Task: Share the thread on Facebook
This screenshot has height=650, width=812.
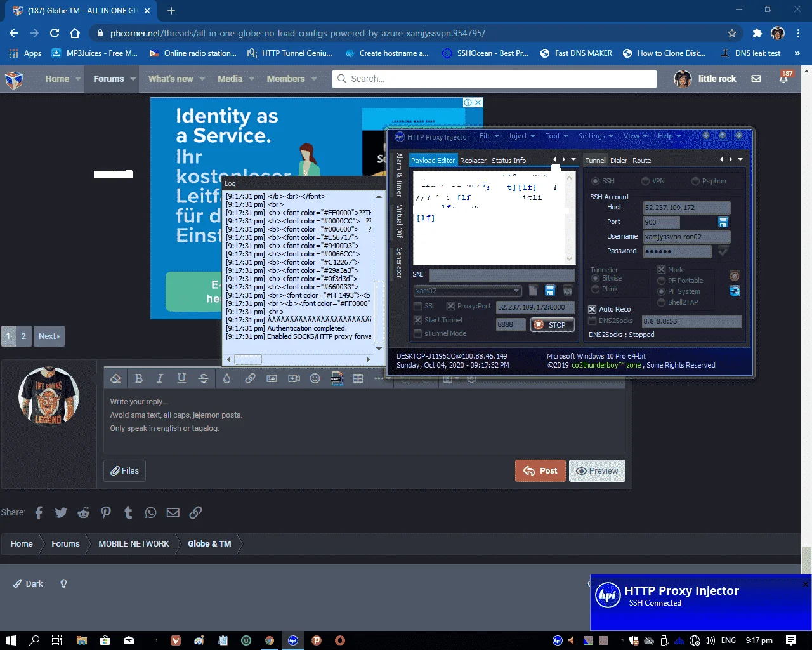Action: (x=39, y=512)
